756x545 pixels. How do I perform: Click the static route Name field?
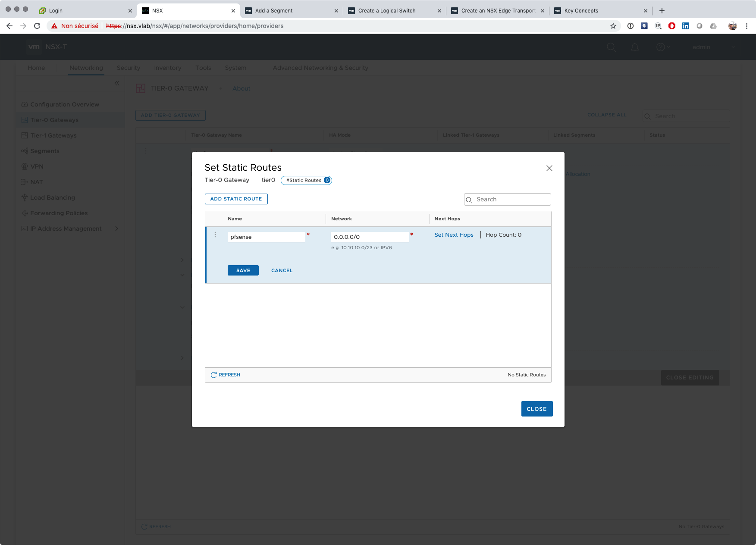(266, 237)
